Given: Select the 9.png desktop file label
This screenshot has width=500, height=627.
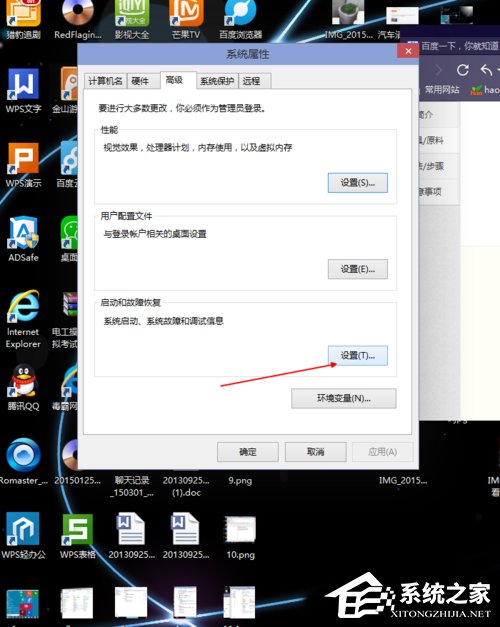Looking at the screenshot, I should [x=240, y=480].
